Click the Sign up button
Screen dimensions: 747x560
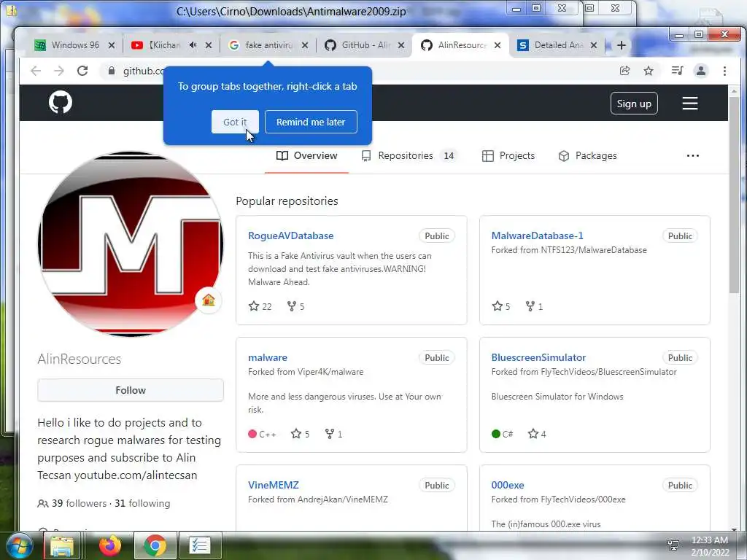tap(634, 104)
